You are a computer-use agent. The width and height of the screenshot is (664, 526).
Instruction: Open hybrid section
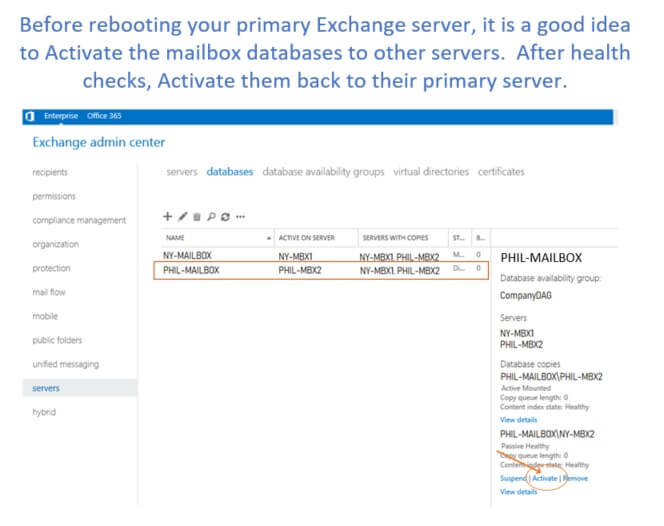[x=44, y=412]
